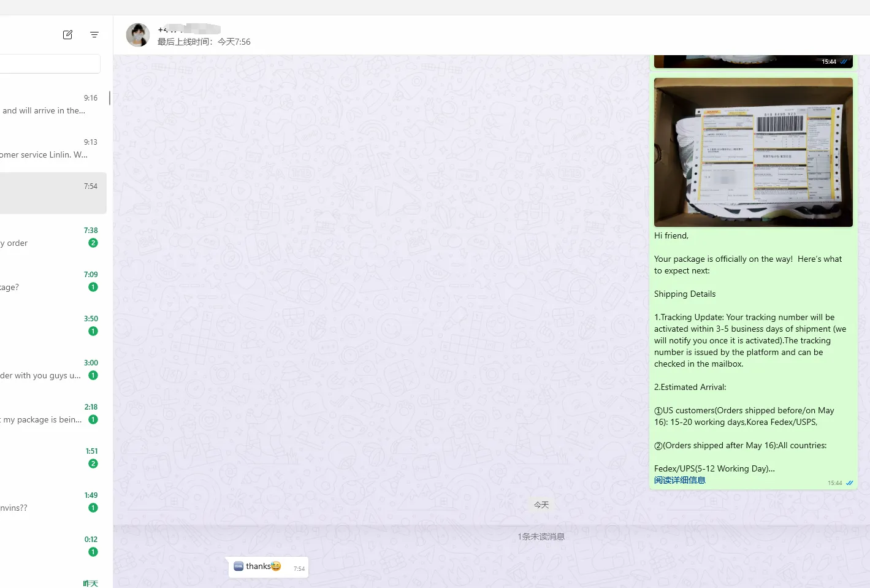Open the 1:49 chat ending 'nvins??'

[x=53, y=502]
